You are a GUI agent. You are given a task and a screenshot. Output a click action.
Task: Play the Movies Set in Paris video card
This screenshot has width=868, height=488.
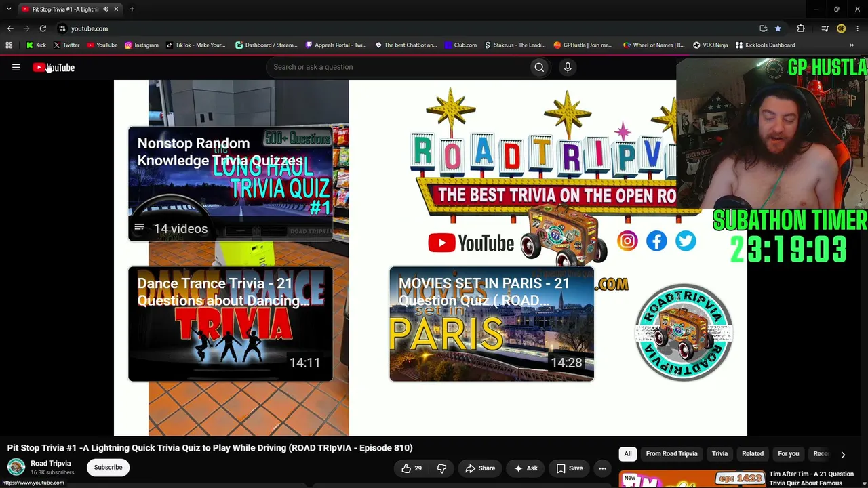[492, 324]
